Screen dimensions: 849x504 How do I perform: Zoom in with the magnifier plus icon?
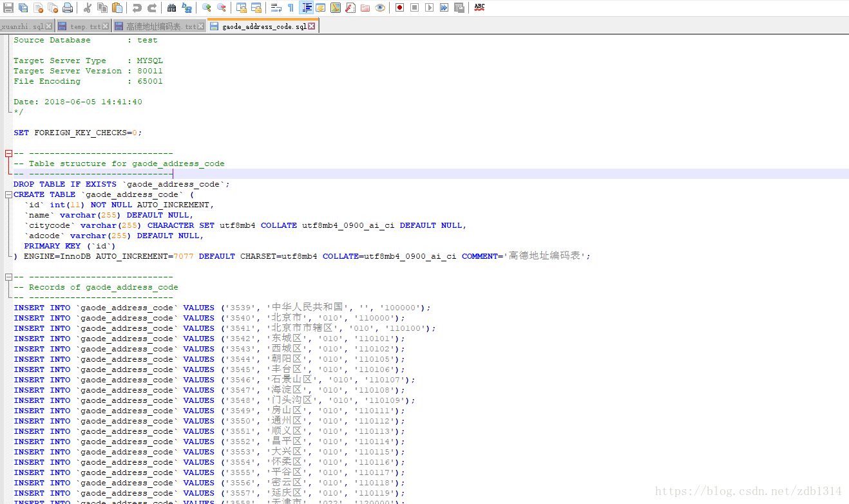(x=206, y=8)
